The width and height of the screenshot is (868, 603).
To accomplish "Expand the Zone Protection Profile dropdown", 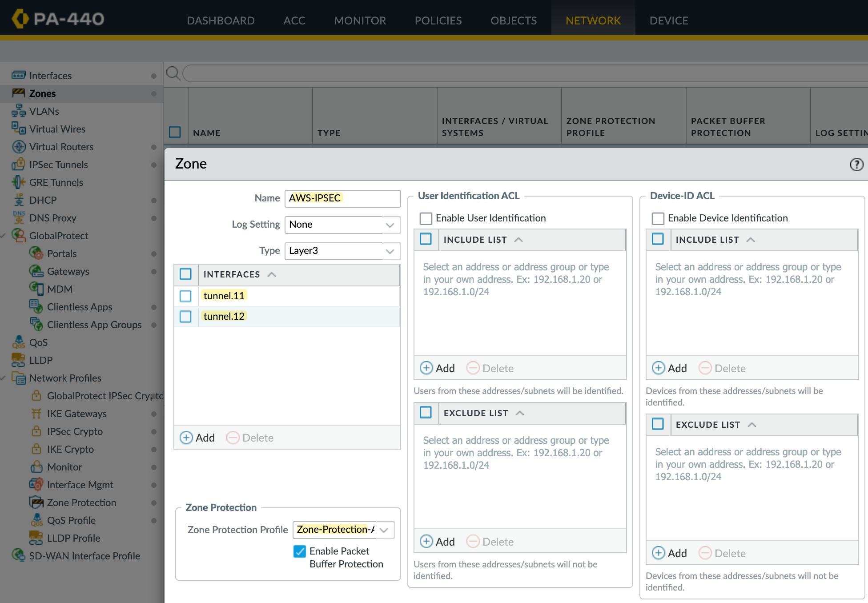I will tap(384, 530).
